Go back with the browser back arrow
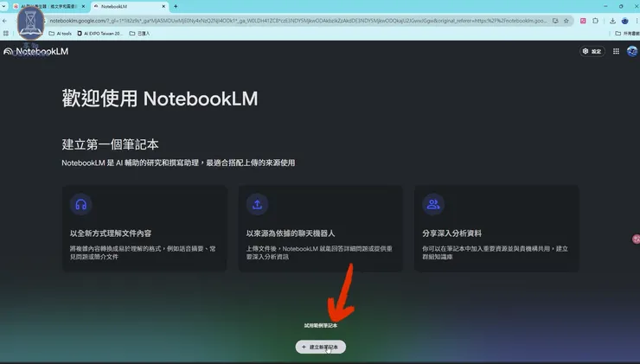The image size is (640, 364). tap(5, 21)
